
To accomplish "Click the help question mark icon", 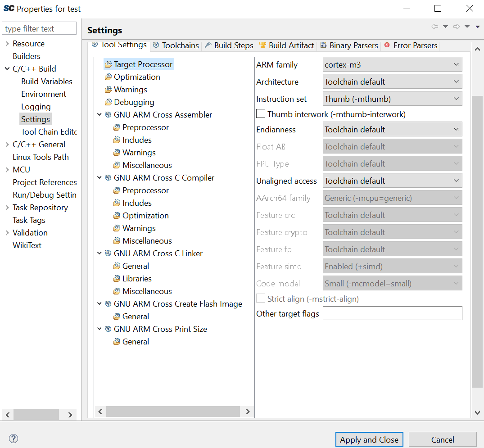I will pos(14,439).
